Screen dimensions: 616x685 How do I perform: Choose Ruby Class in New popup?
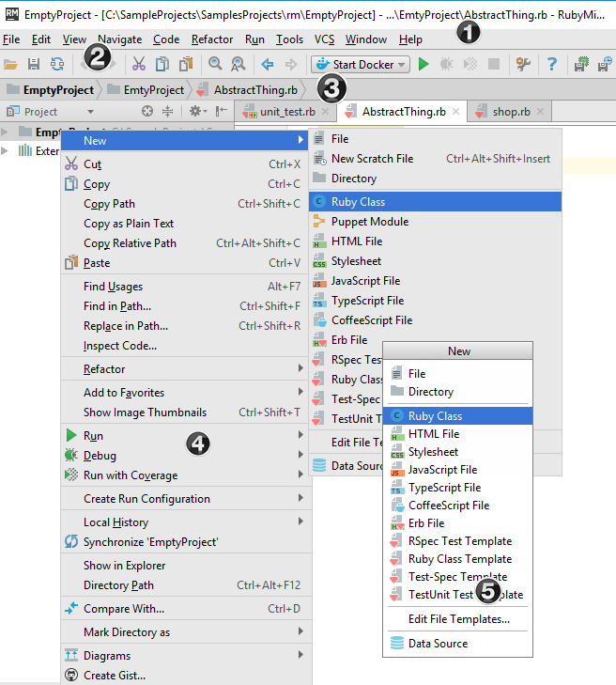point(457,416)
